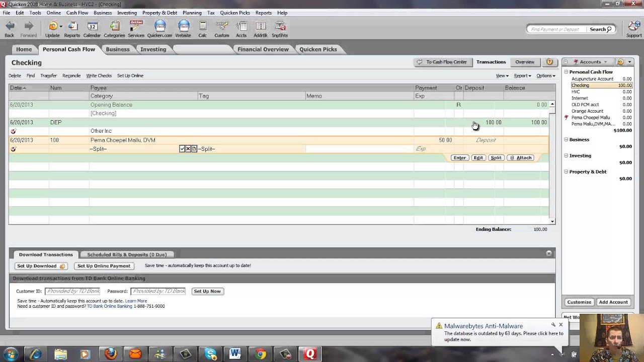This screenshot has width=644, height=362.
Task: Select Orange Account in accounts list
Action: (x=587, y=111)
